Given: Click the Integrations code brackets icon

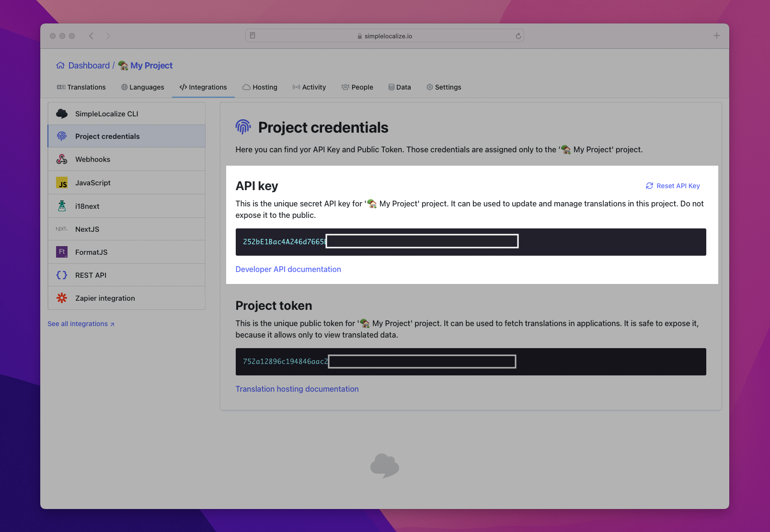Looking at the screenshot, I should click(x=183, y=87).
